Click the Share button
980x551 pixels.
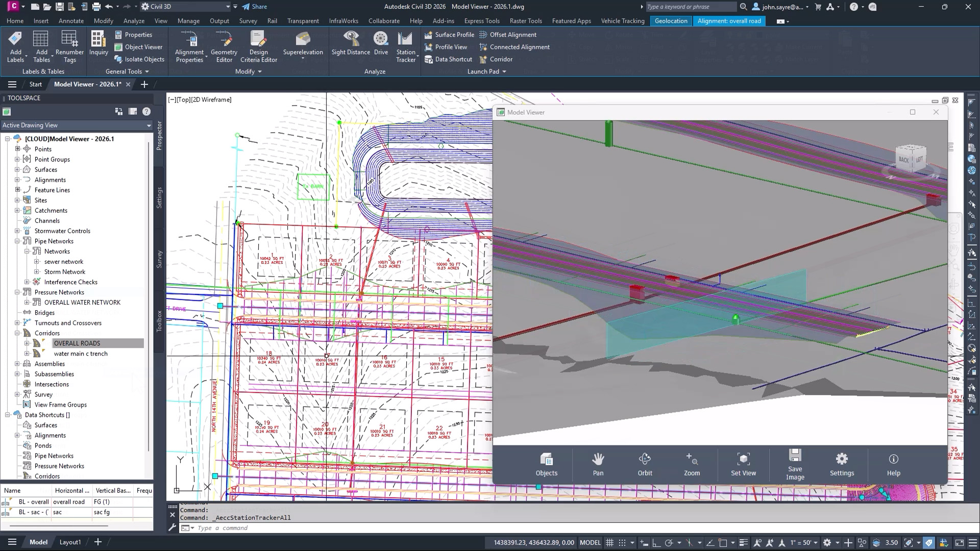click(254, 7)
